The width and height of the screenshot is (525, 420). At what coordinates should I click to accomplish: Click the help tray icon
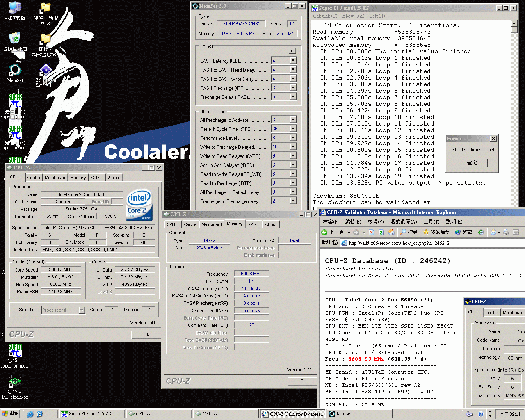[x=481, y=414]
